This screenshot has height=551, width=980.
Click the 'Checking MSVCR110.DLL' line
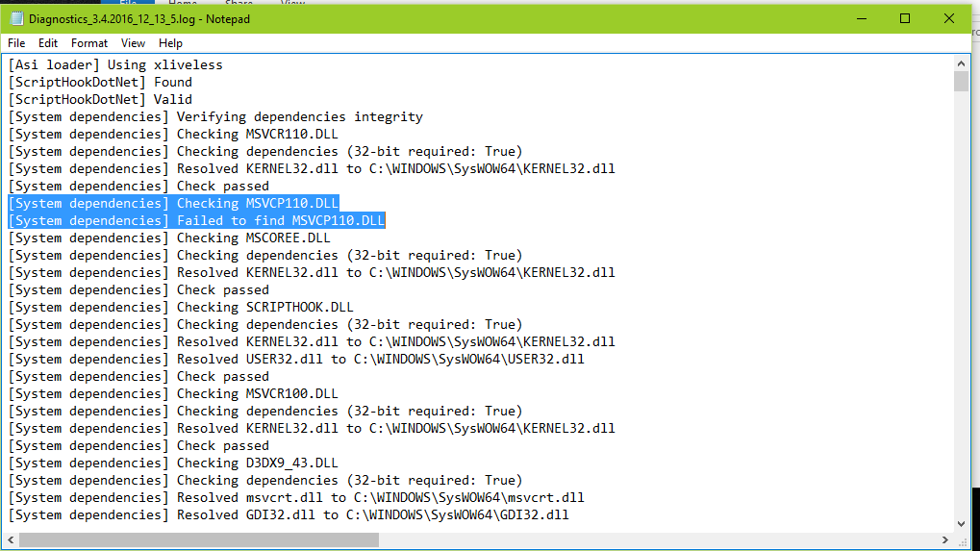click(x=173, y=135)
